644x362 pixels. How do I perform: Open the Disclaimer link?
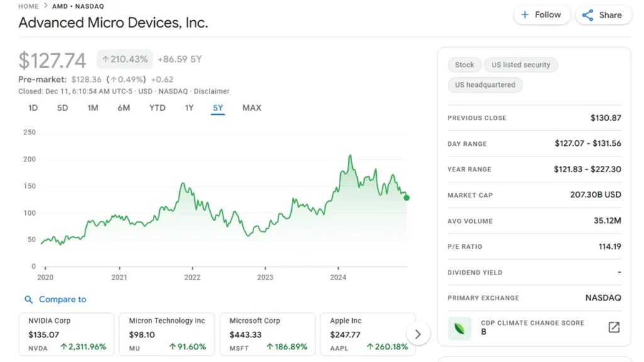pyautogui.click(x=211, y=91)
